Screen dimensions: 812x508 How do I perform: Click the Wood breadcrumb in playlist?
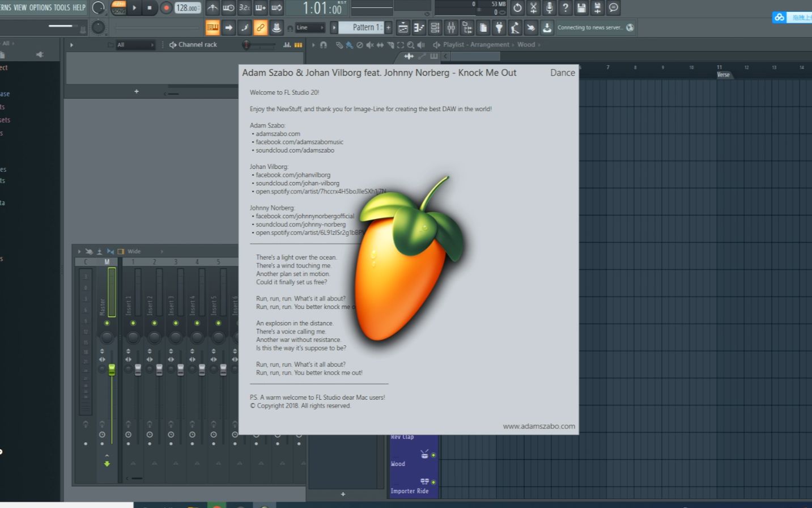point(526,45)
